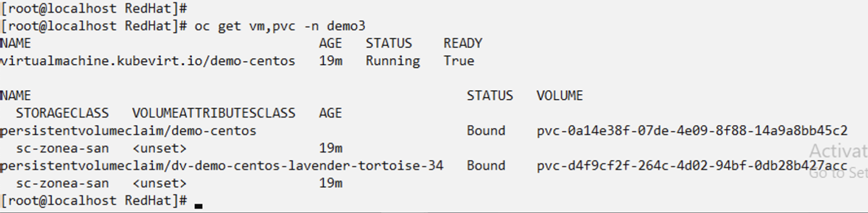Click the READY column header
Screen dimensions: 868x213
pos(463,44)
